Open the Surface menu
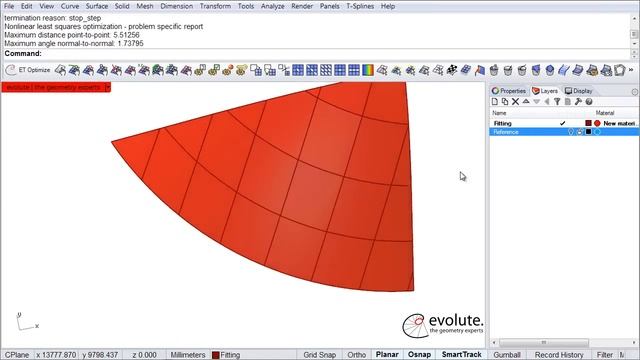640x360 pixels. point(97,6)
